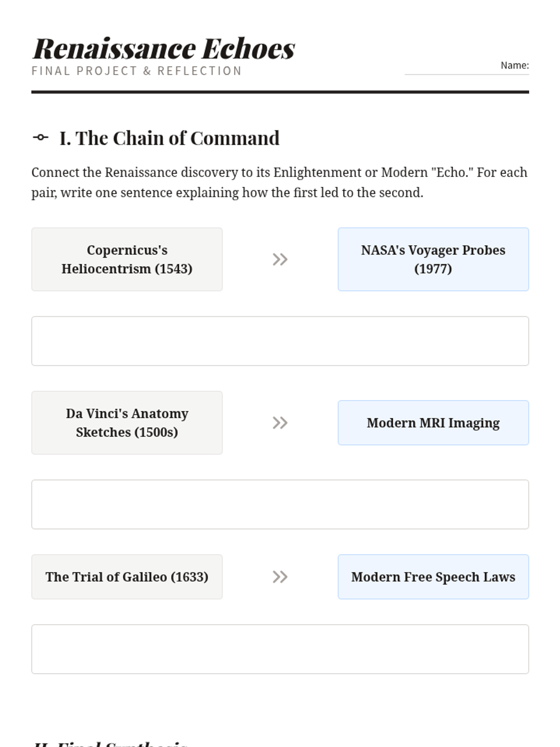Viewport: 560px width, 747px height.
Task: Click the double chevron after The Trial of Galileo
Action: [280, 577]
